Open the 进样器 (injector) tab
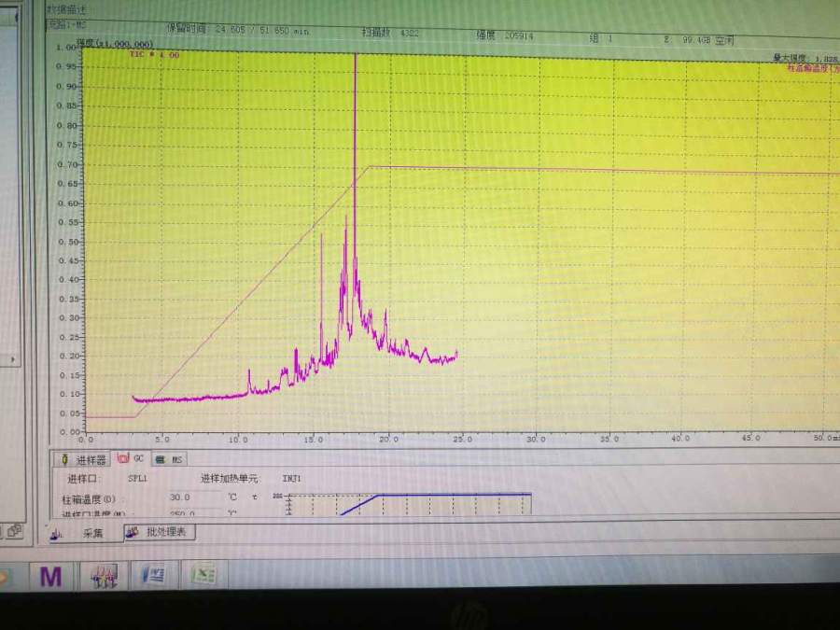840x630 pixels. [82, 459]
